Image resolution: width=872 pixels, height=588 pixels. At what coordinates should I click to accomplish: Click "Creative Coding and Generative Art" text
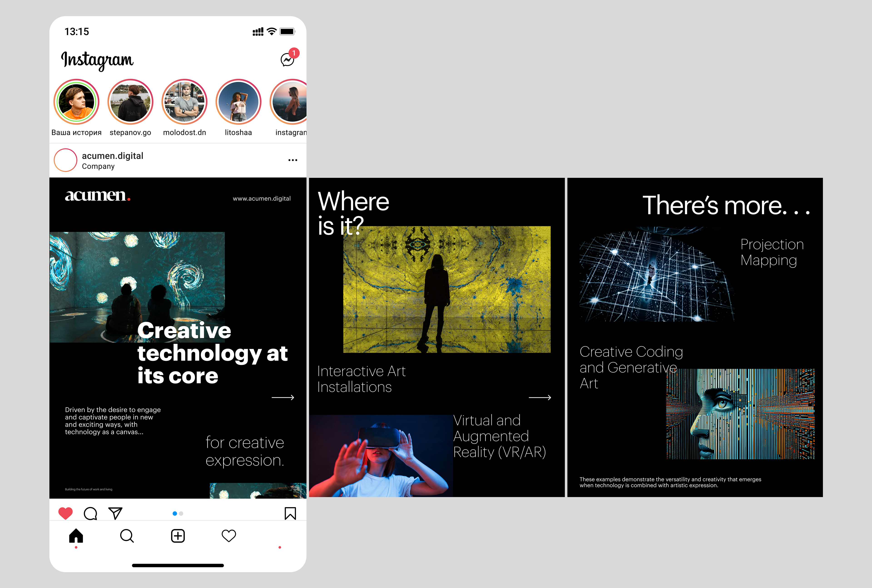point(632,367)
